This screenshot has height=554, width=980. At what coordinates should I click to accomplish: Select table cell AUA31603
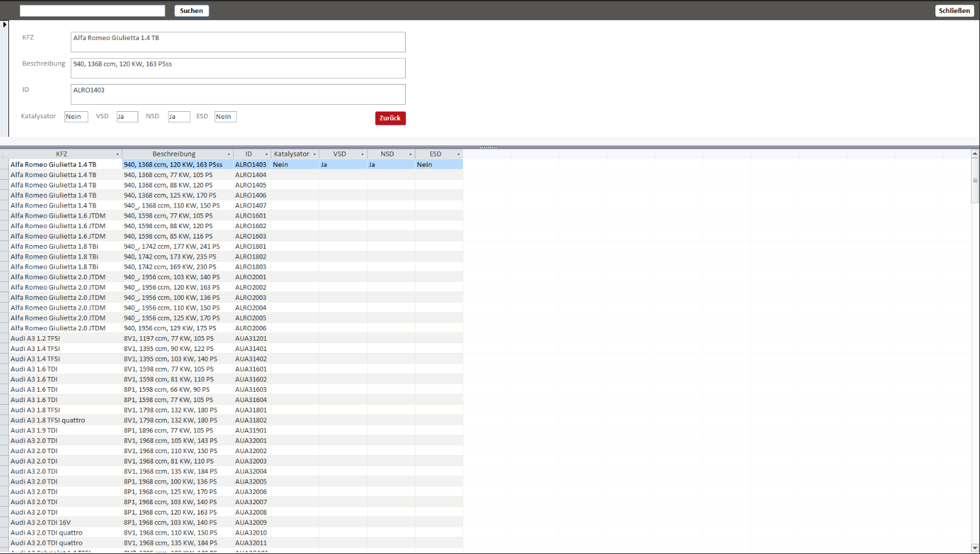[x=252, y=390]
